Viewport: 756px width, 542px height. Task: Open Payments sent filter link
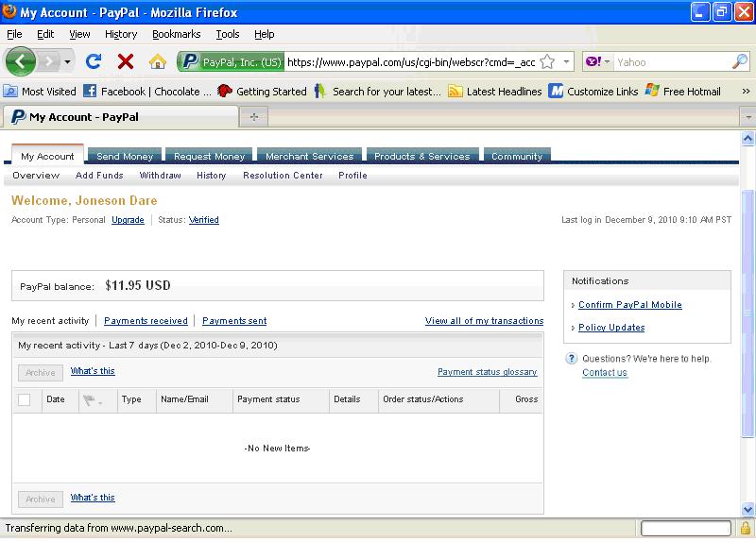click(x=234, y=321)
